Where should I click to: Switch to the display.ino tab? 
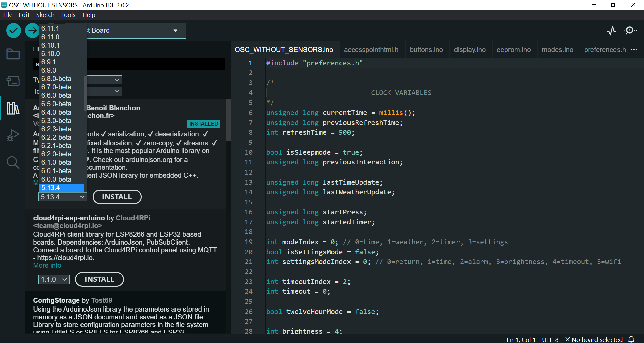click(x=470, y=49)
